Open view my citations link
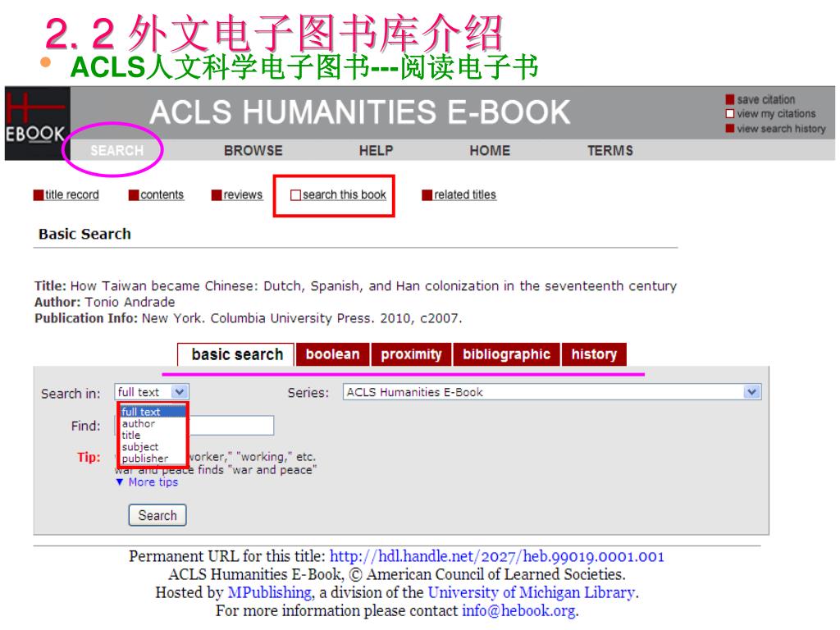 [x=776, y=113]
